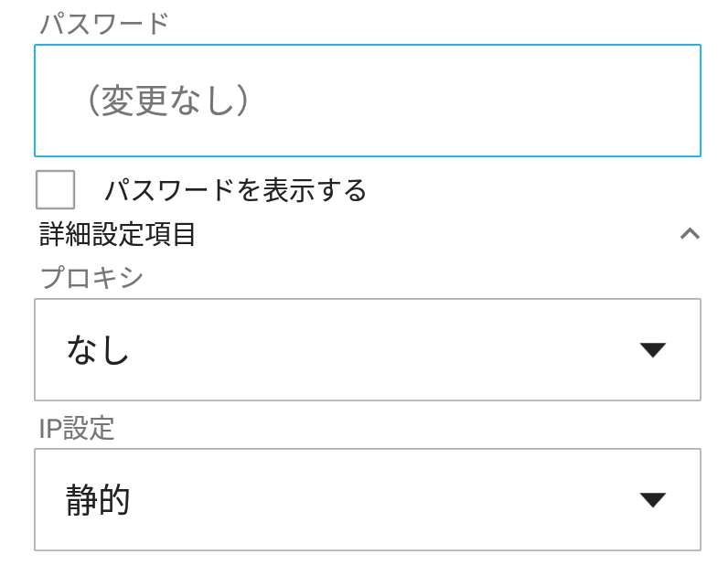Click the プロキシ dropdown triangle arrow
Viewport: 728px width, 565px height.
(653, 349)
